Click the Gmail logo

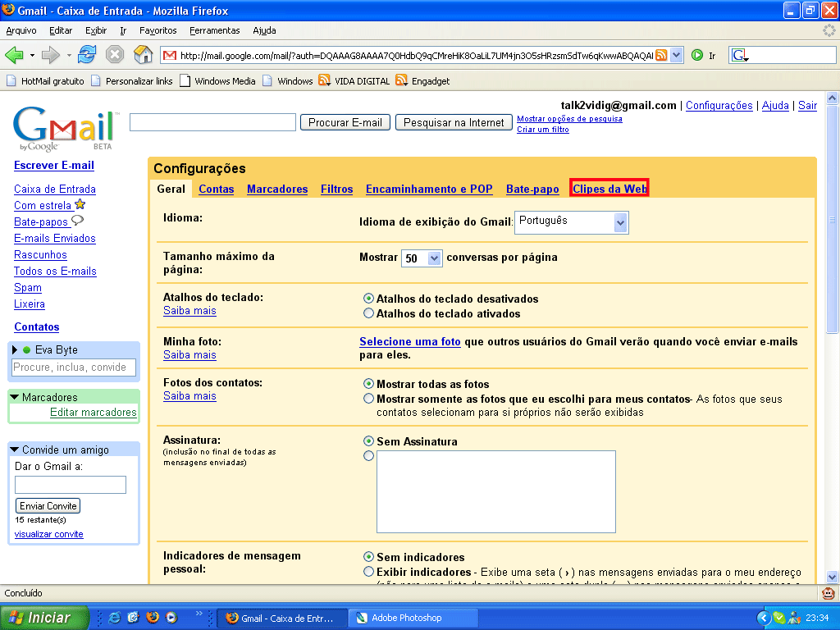[64, 129]
